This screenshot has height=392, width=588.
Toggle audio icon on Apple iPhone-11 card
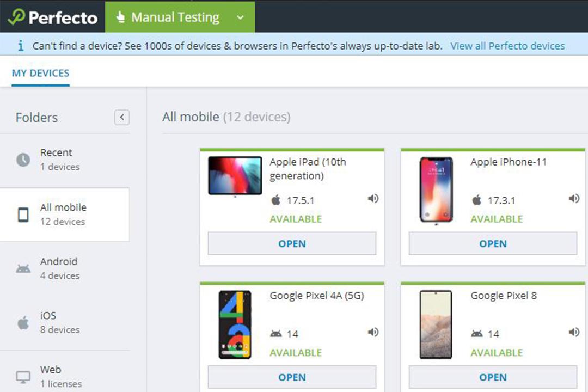coord(574,198)
